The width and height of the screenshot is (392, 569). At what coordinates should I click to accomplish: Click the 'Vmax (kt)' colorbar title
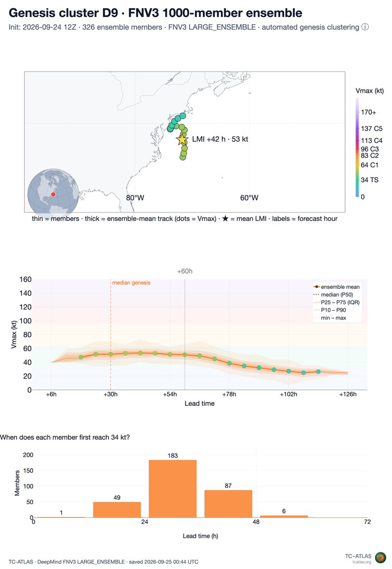coord(369,91)
